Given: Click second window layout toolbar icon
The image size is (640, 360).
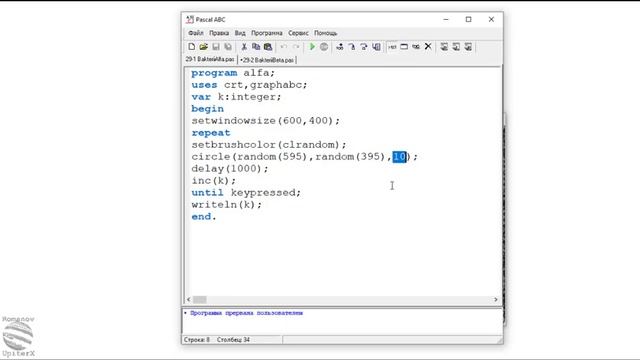Looking at the screenshot, I should coord(456,47).
